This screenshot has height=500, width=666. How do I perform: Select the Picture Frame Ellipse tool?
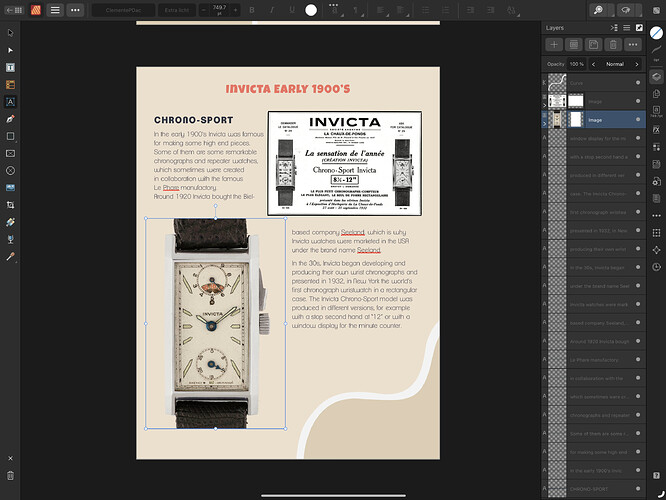(11, 170)
